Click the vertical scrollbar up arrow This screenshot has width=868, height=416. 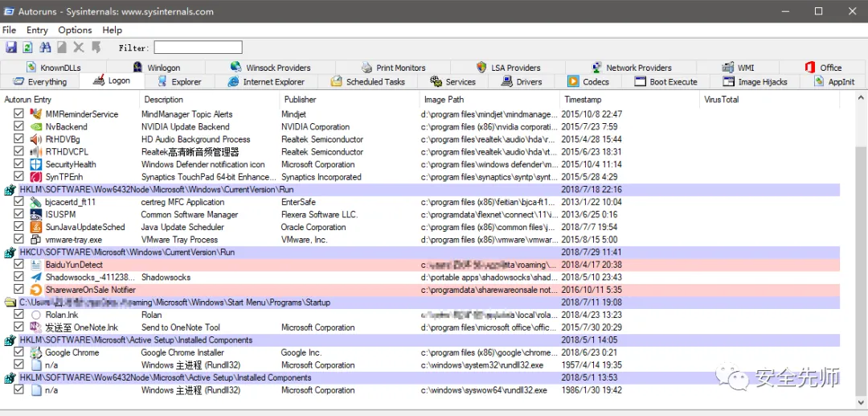(x=862, y=98)
